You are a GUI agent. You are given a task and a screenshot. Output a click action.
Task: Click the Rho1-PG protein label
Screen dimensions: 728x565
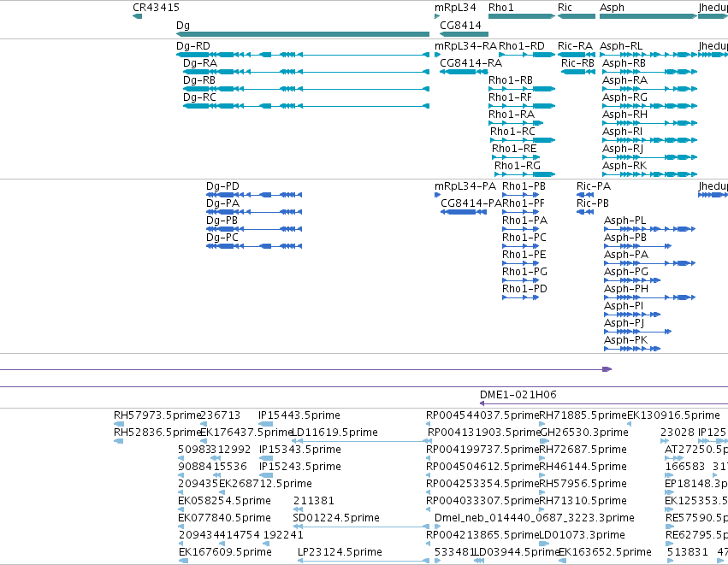tap(525, 273)
